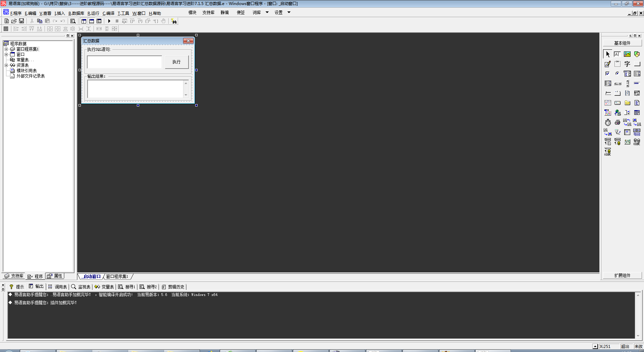
Task: Click the 基本组件 header button
Action: 622,43
